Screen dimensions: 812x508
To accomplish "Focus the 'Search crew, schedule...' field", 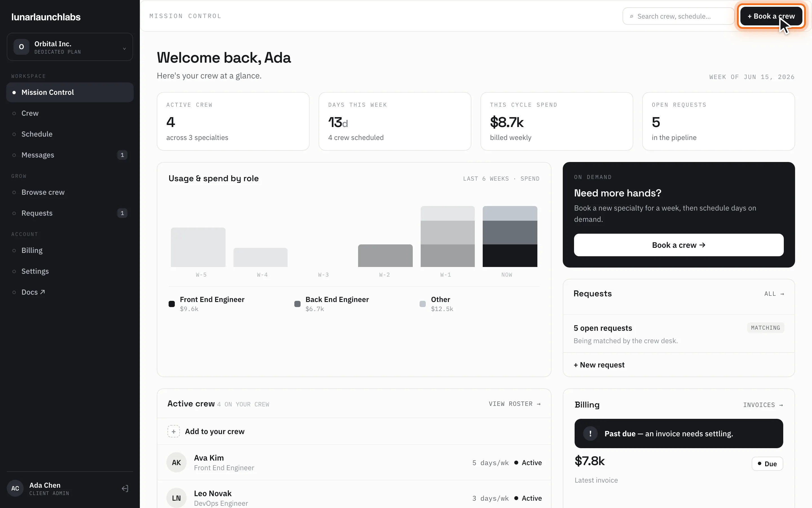I will [678, 16].
